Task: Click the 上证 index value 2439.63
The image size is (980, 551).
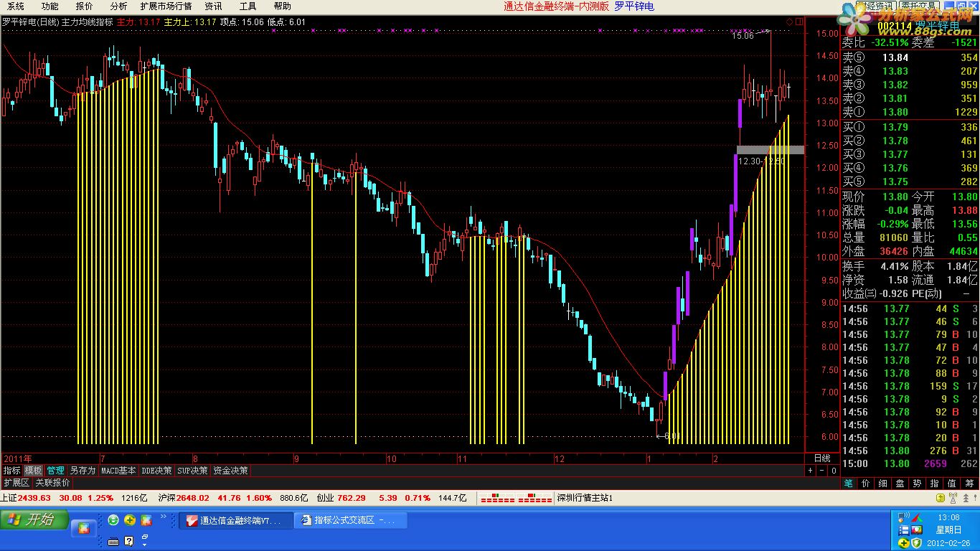Action: pos(34,498)
